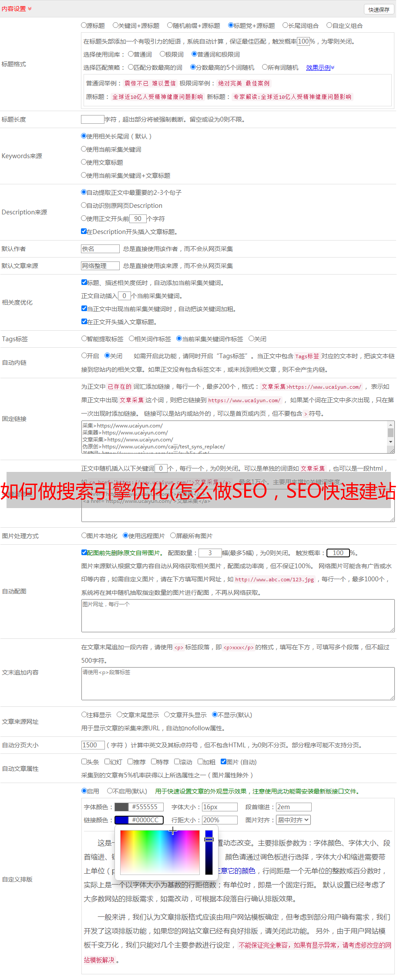Select 图片本地化 image handling option
Screen dimensions: 397x980
pyautogui.click(x=84, y=536)
